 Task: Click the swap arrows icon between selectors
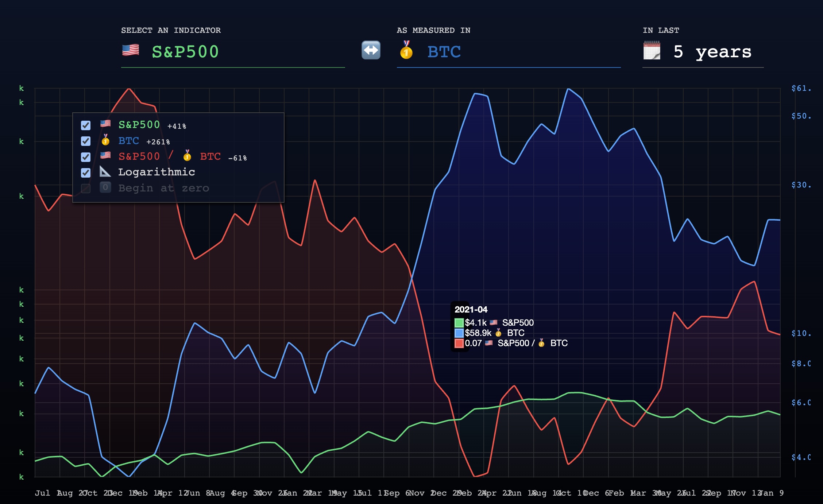371,50
